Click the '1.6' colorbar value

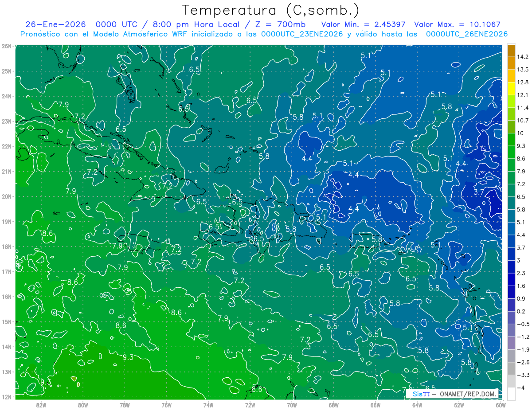coord(521,286)
